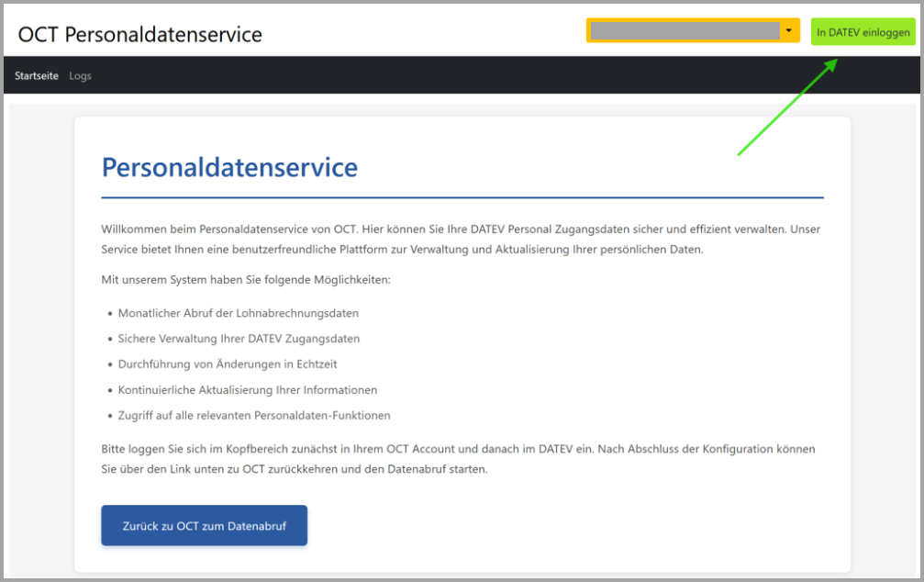
Task: Click the caret arrow of the yellow dropdown
Action: click(x=788, y=30)
